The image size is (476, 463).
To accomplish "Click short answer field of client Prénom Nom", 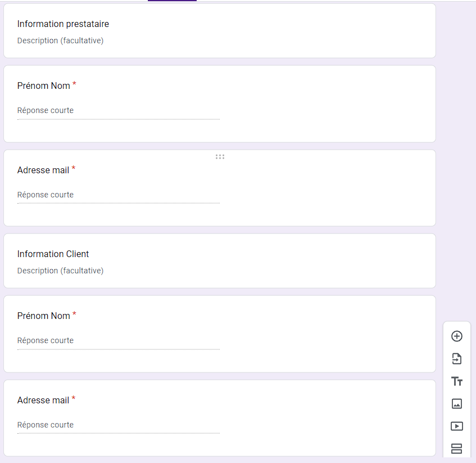I will click(x=118, y=341).
